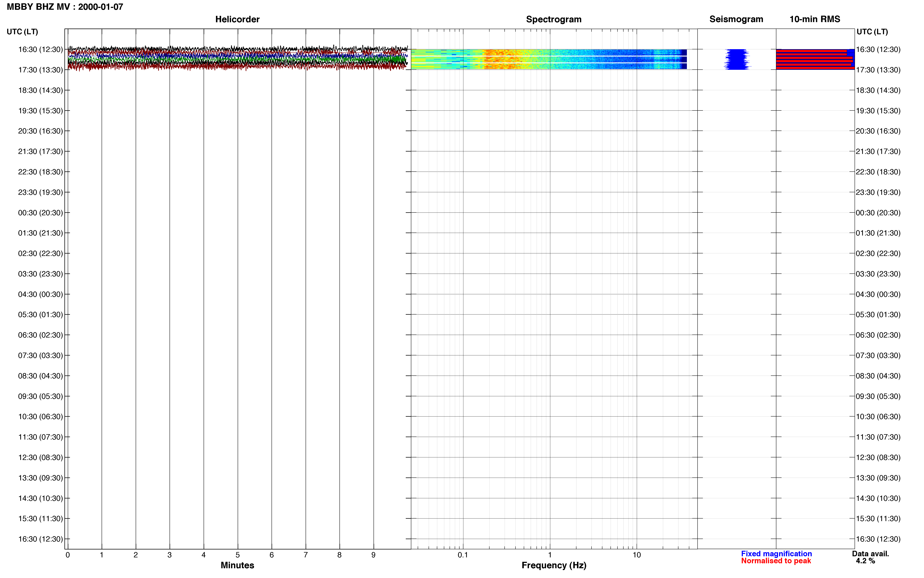Select the Spectrogram panel heading

click(x=554, y=19)
